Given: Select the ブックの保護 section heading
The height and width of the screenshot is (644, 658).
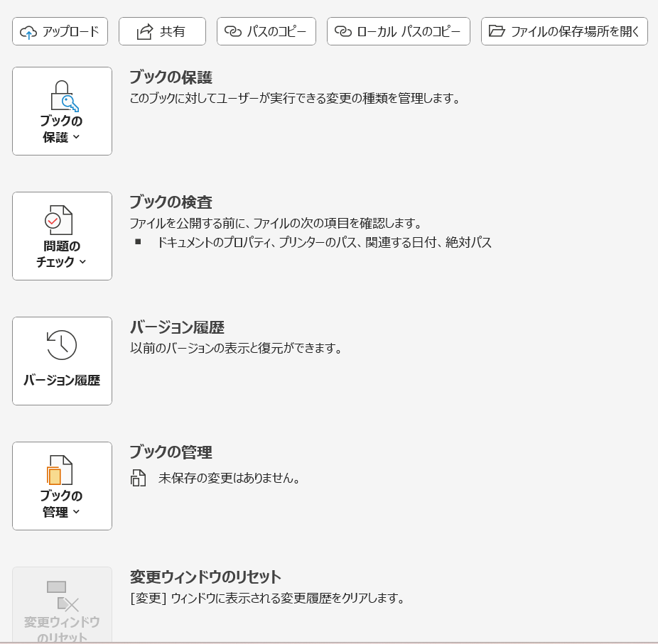Looking at the screenshot, I should 171,77.
